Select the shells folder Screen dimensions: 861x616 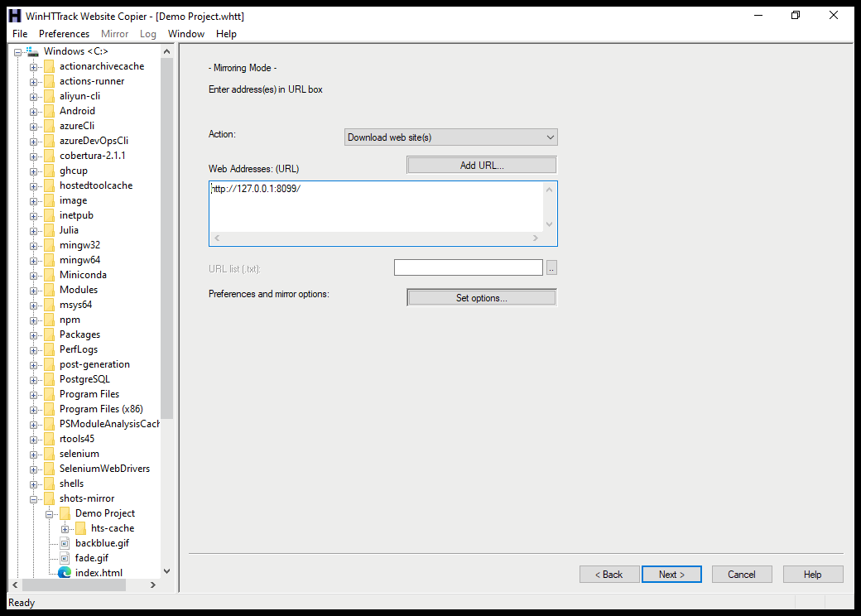pos(71,484)
